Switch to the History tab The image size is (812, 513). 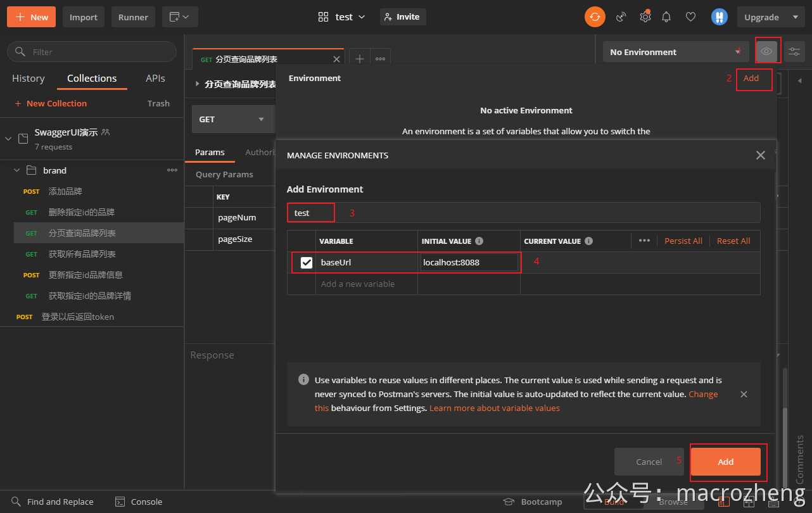[x=29, y=79]
